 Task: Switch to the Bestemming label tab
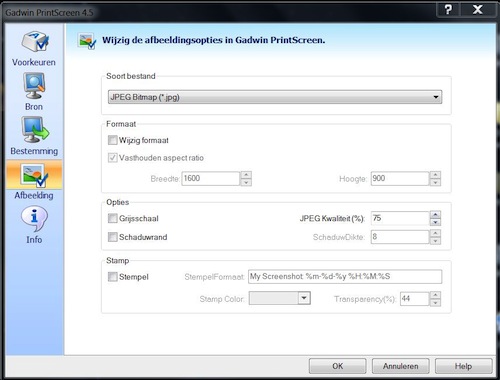(x=34, y=151)
